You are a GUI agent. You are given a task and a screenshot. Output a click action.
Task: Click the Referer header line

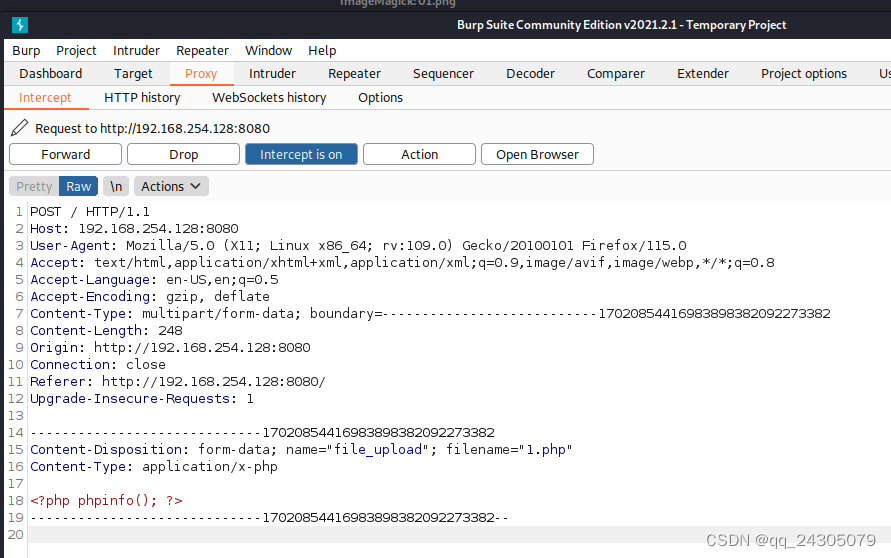pos(178,382)
